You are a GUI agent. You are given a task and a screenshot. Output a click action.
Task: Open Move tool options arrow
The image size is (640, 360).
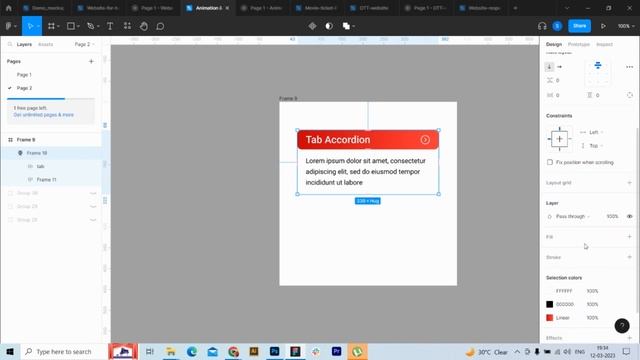38,26
